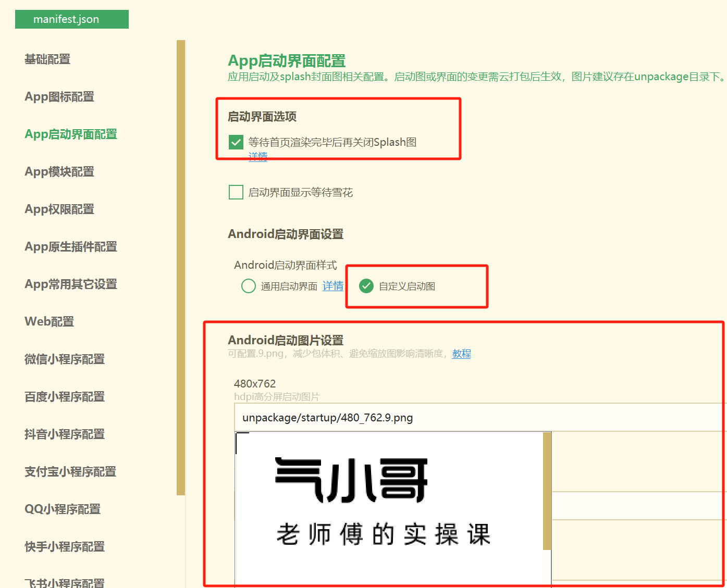Image resolution: width=727 pixels, height=588 pixels.
Task: Open 详情 link under Splash option
Action: point(258,156)
